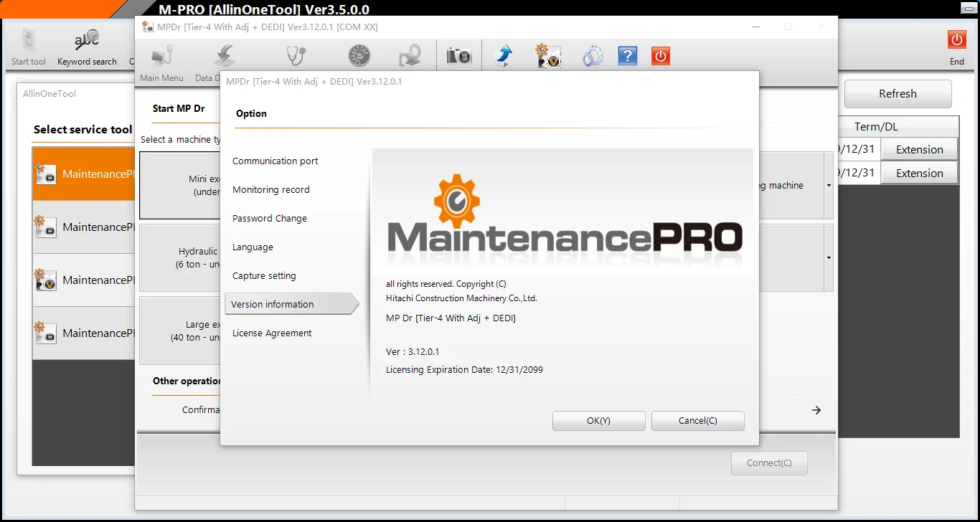Image resolution: width=980 pixels, height=522 pixels.
Task: Click the red power icon in MPDr toolbar
Action: pos(661,56)
